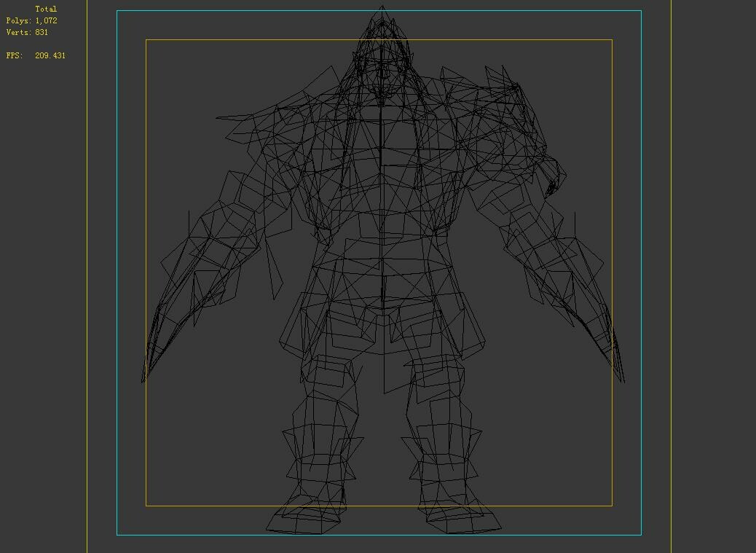Select the "Polys: 1,072" readout
This screenshot has height=553, width=756.
click(32, 20)
